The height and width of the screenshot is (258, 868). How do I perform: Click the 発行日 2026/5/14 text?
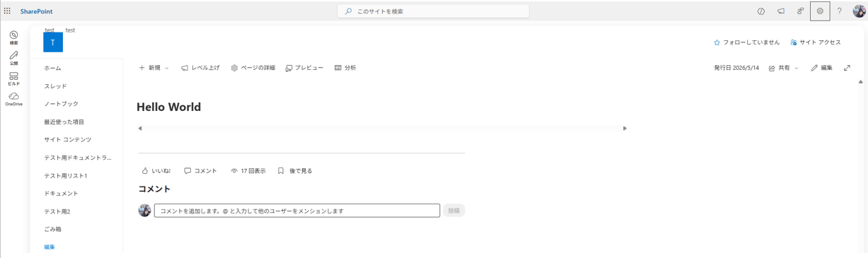[736, 68]
